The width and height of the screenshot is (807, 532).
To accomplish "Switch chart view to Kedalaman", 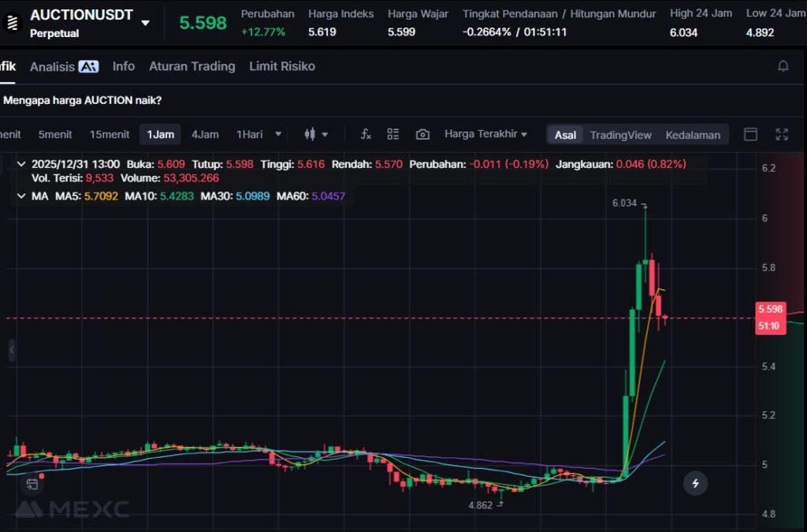I will pos(693,135).
